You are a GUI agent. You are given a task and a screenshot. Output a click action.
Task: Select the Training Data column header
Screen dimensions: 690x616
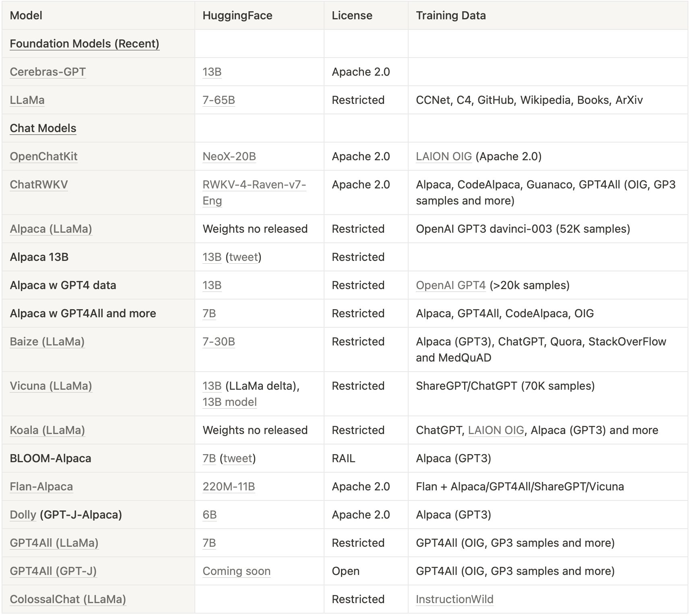pos(548,15)
